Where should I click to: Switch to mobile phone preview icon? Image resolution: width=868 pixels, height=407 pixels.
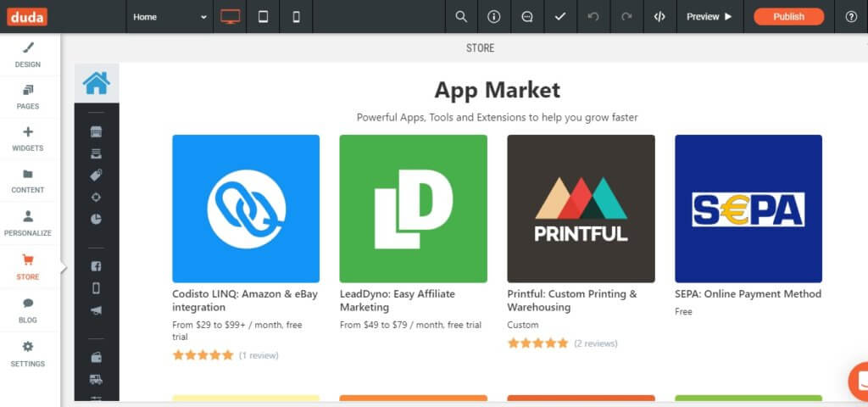(296, 16)
